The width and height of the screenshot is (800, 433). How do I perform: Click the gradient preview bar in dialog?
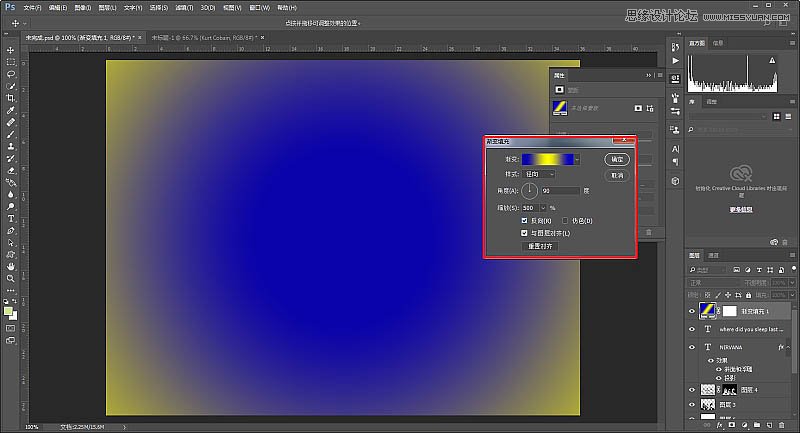[x=548, y=160]
